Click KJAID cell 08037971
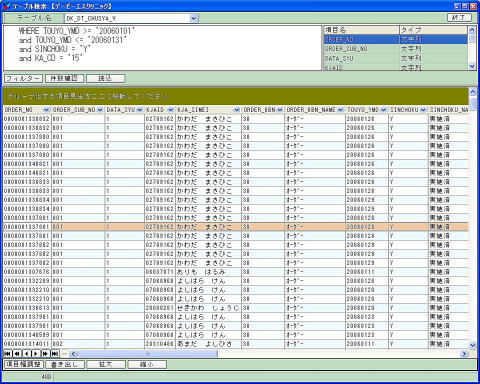Screen dimensions: 480x384 159,272
